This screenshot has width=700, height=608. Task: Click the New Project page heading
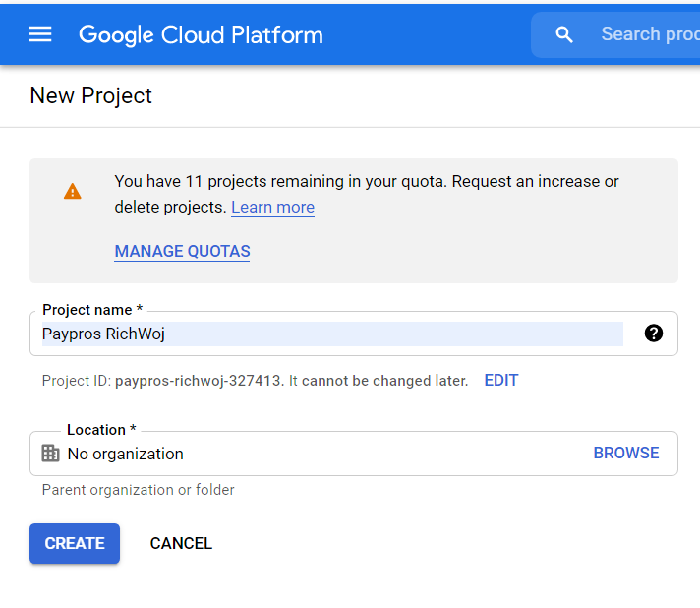pos(91,95)
